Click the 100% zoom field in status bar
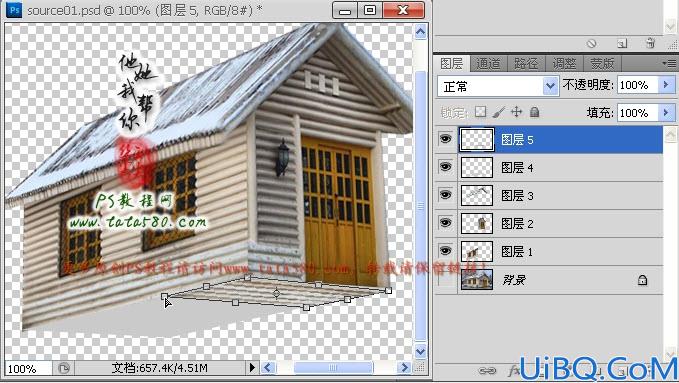 click(x=29, y=369)
